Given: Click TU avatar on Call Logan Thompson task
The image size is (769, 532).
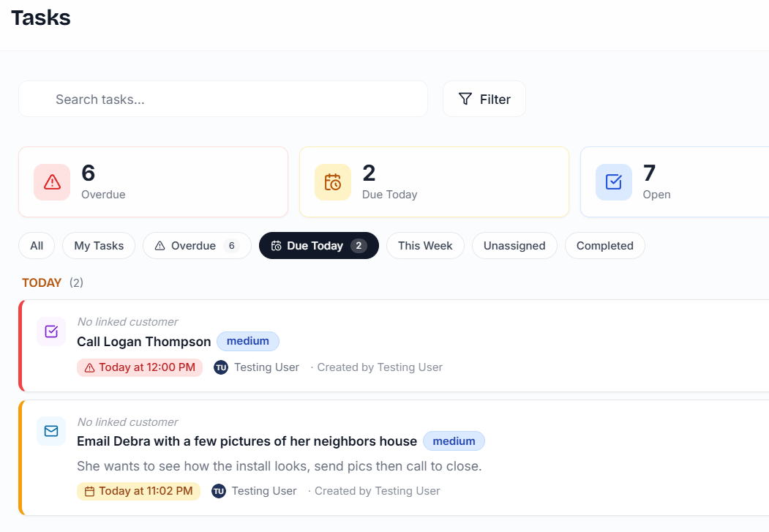Looking at the screenshot, I should 221,367.
